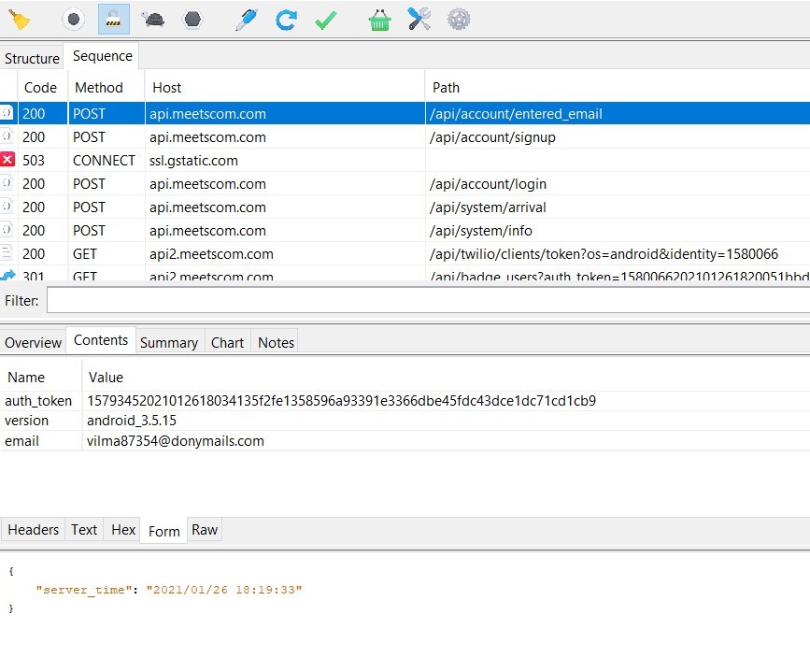Clear the session with the broom icon
The image size is (810, 672).
(19, 20)
